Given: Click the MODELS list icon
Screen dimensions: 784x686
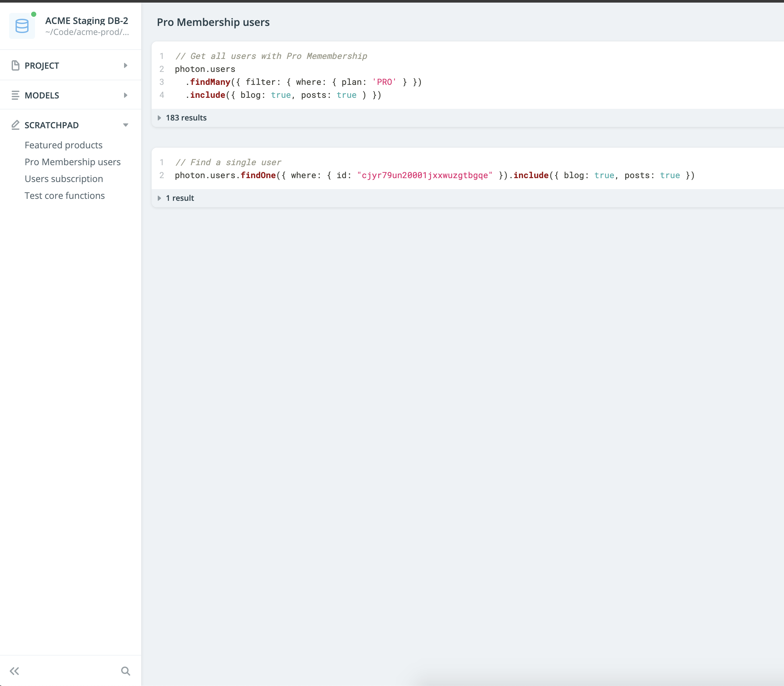Looking at the screenshot, I should 15,95.
